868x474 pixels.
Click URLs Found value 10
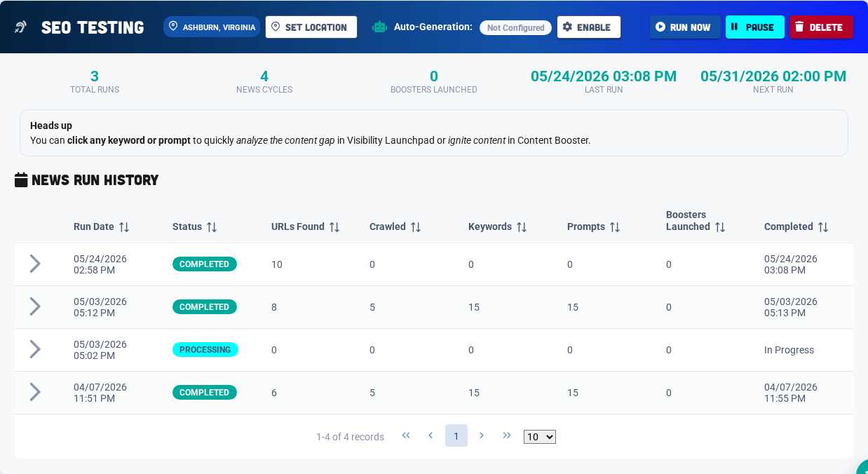[277, 264]
